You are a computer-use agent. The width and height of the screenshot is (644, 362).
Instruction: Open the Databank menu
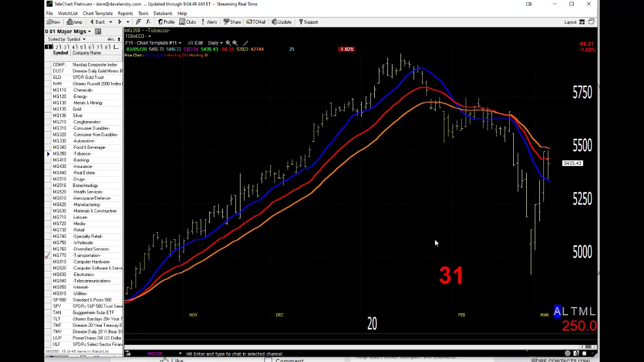click(163, 14)
